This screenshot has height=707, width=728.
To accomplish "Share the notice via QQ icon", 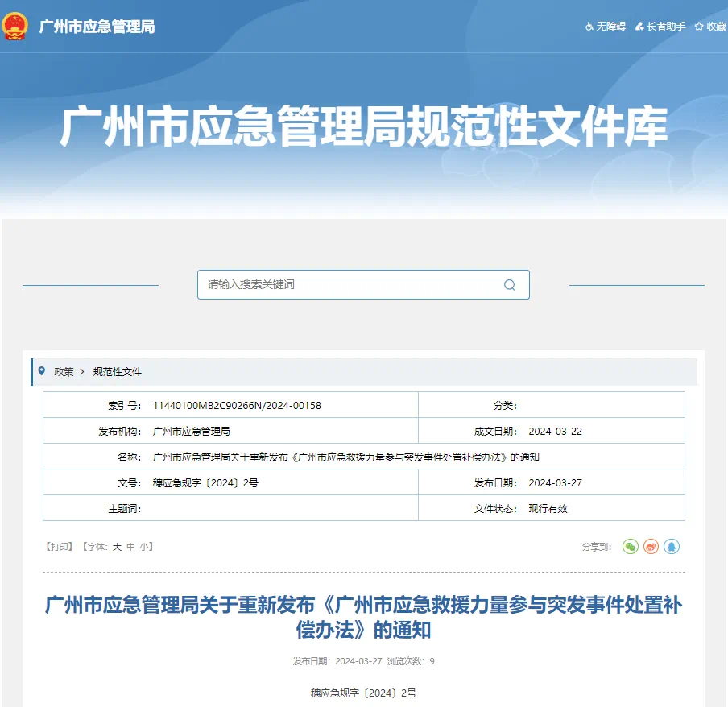I will [x=672, y=547].
